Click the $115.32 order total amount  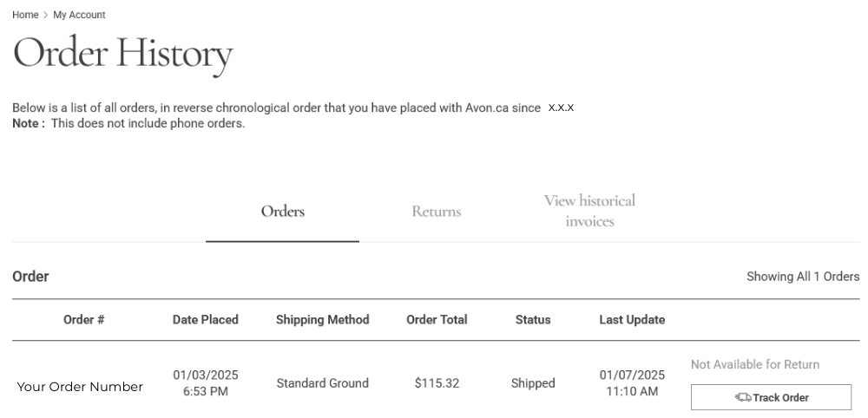(437, 383)
